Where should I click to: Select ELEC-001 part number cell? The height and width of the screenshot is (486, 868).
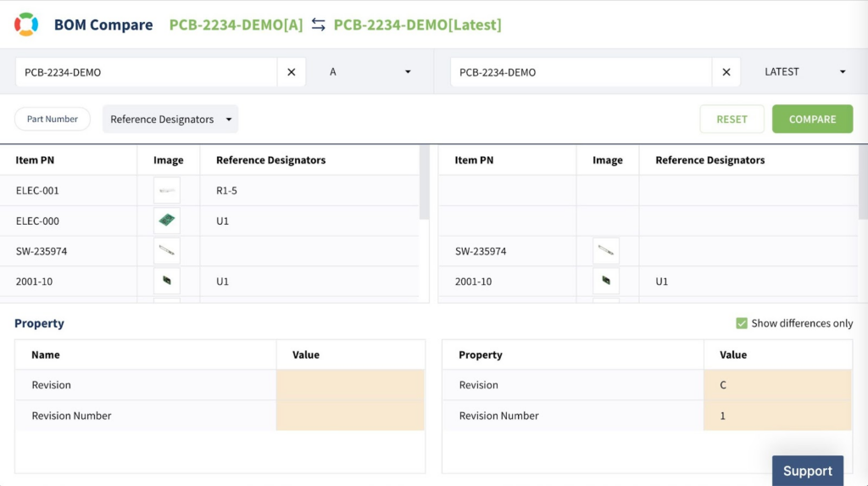69,190
